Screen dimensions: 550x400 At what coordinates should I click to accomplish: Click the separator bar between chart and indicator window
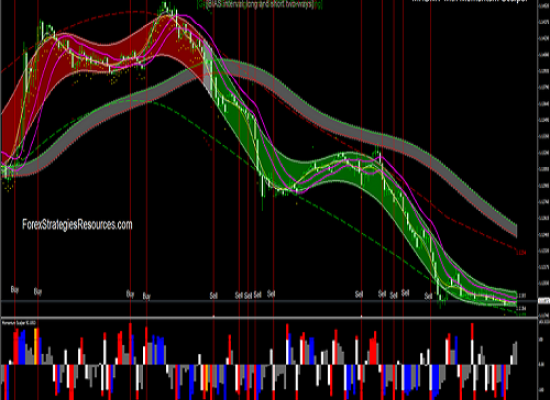pyautogui.click(x=269, y=318)
